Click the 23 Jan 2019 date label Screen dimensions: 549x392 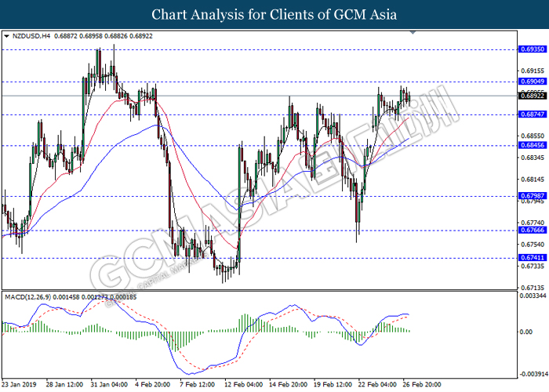(x=19, y=384)
